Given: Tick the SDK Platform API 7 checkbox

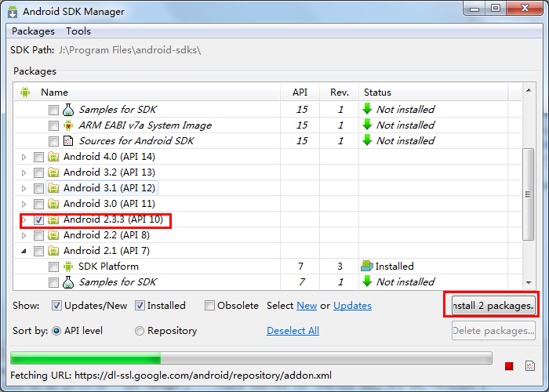Looking at the screenshot, I should click(53, 267).
